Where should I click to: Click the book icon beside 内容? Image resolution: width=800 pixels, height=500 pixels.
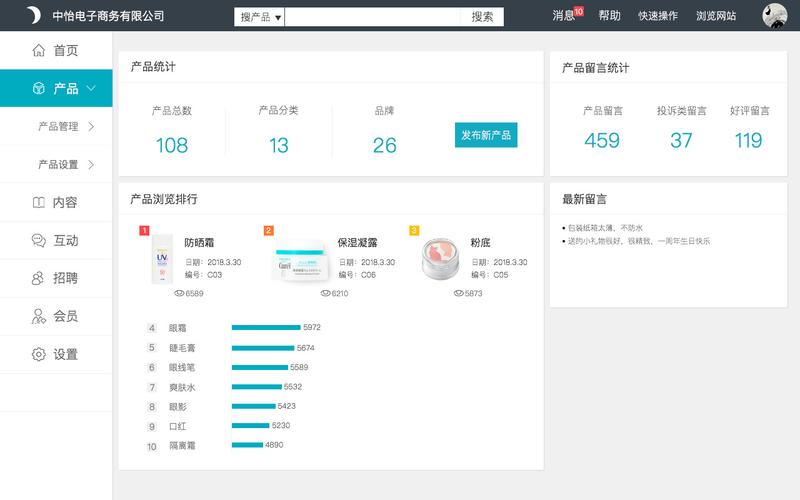(x=39, y=202)
